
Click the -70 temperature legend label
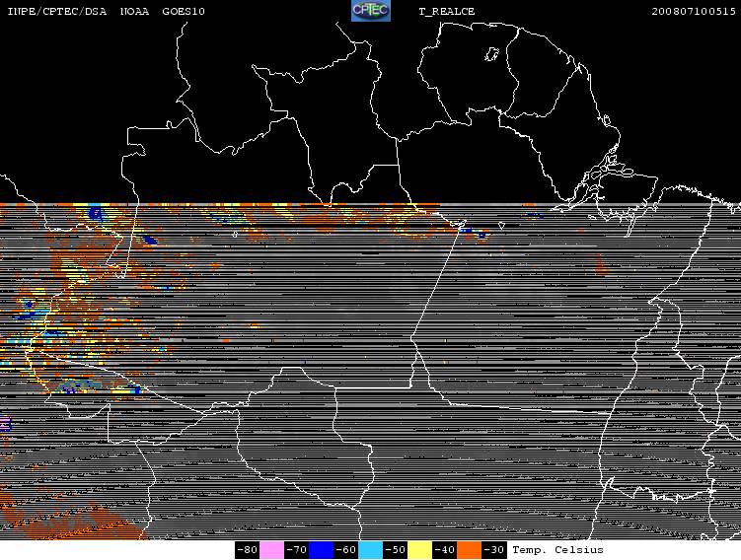pos(296,550)
